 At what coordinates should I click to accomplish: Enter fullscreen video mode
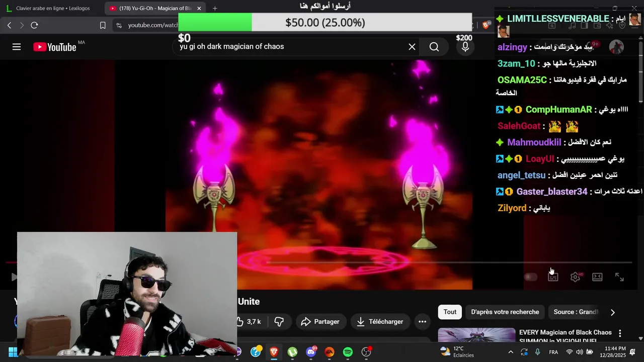click(x=619, y=277)
